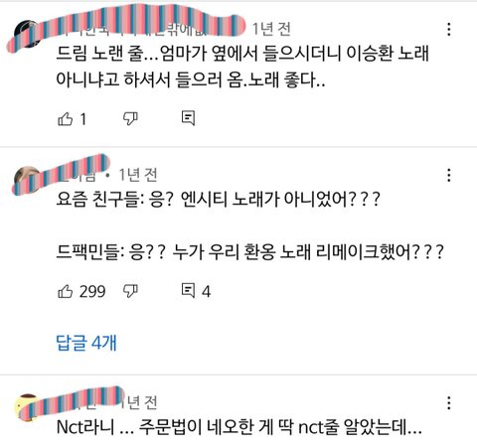Dislike the comment about 드림 노랜 줄

click(130, 118)
